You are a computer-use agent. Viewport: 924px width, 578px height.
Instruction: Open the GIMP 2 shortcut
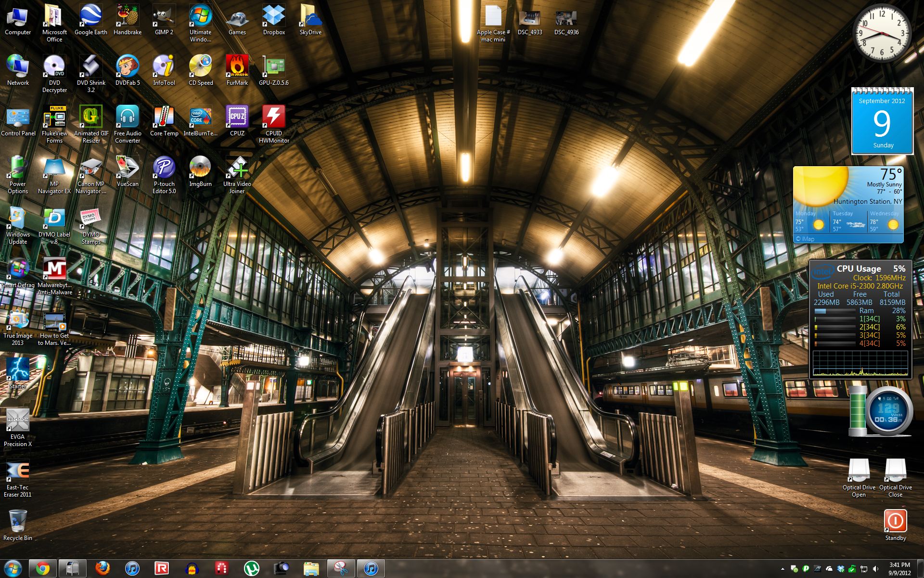click(x=164, y=20)
